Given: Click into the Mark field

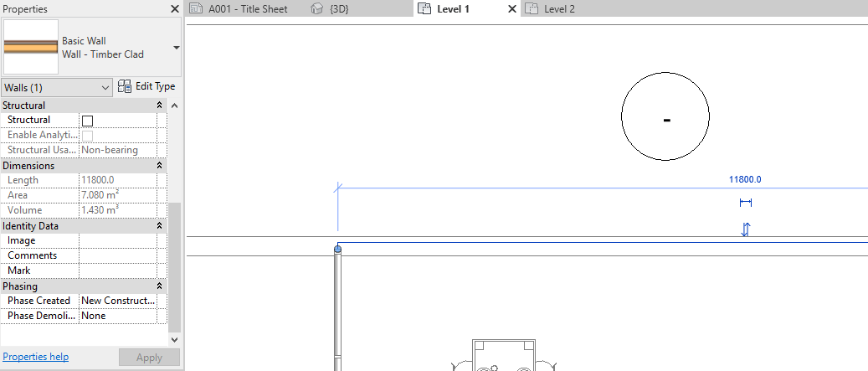Looking at the screenshot, I should click(118, 271).
